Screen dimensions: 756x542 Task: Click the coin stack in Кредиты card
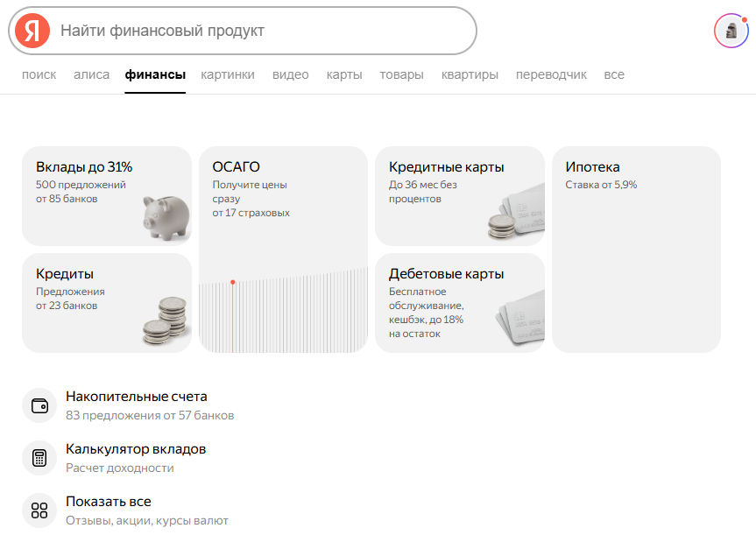tap(166, 320)
